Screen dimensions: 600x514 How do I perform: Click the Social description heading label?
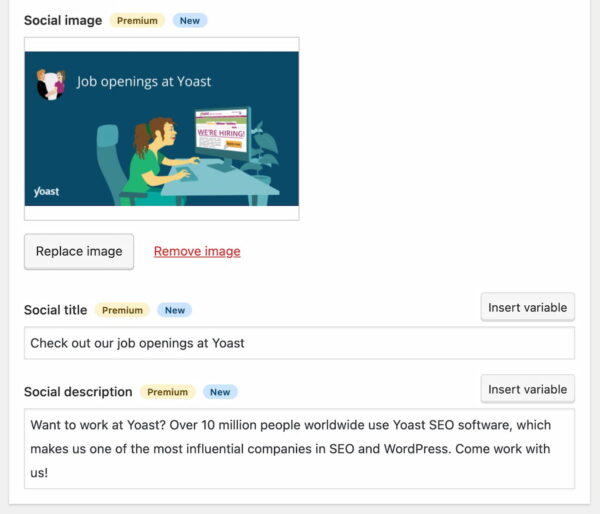78,392
